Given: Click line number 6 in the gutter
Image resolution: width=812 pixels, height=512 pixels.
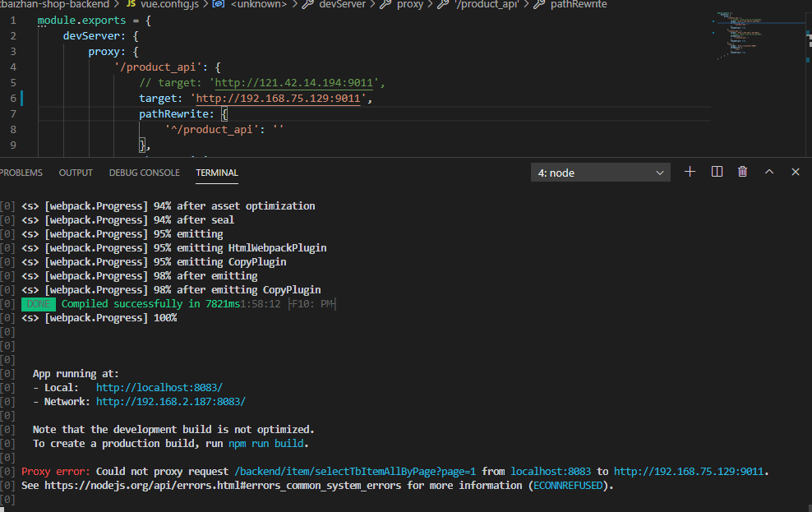Looking at the screenshot, I should click(x=13, y=99).
